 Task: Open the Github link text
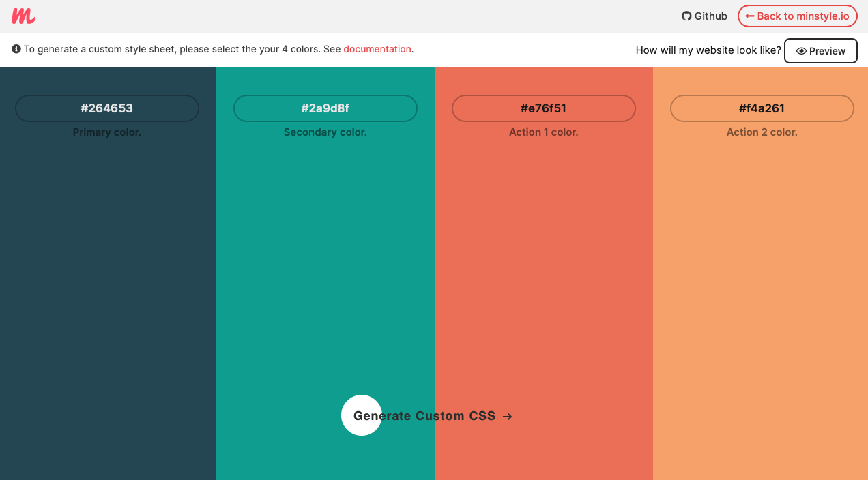click(710, 16)
